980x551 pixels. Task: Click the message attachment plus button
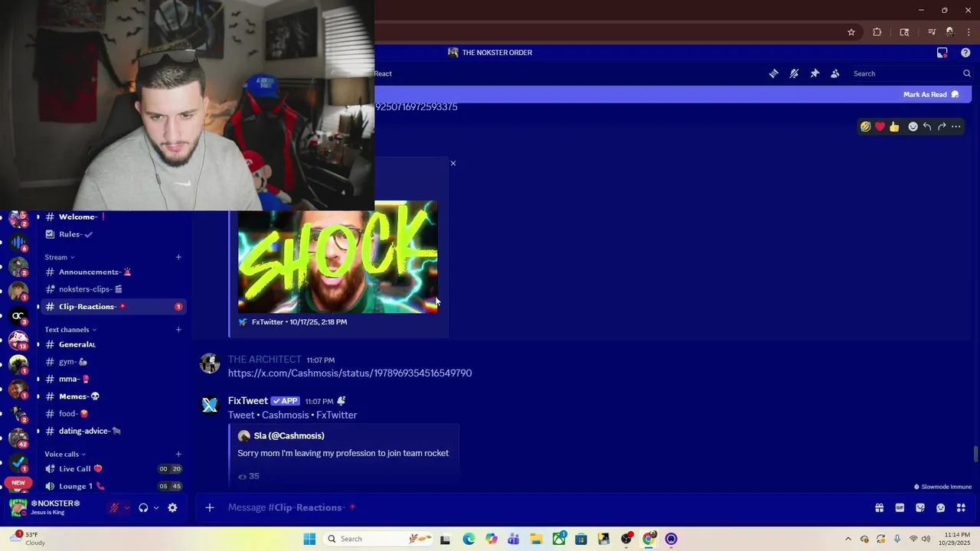[209, 507]
